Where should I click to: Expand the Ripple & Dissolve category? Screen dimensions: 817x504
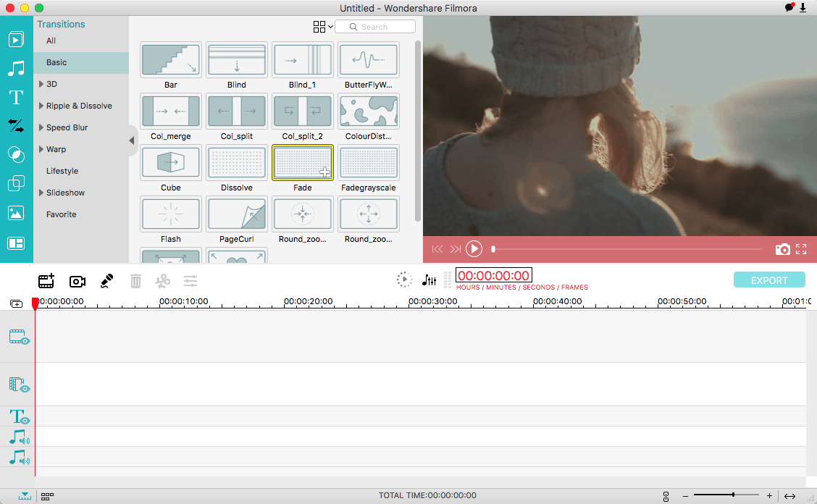[41, 106]
